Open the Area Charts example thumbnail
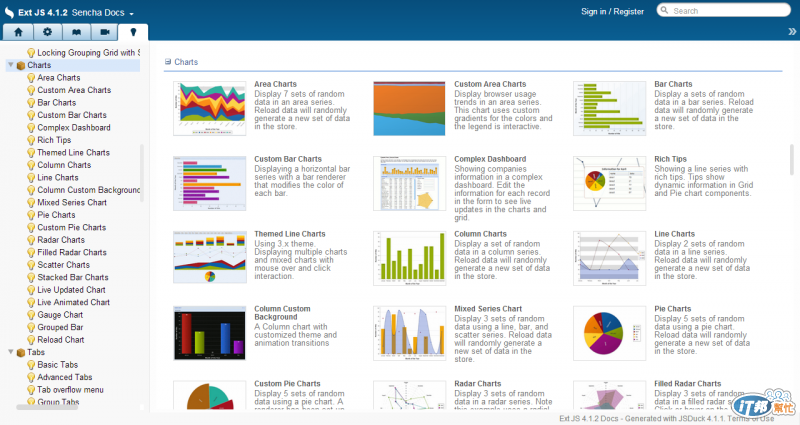The image size is (800, 425). click(x=210, y=108)
